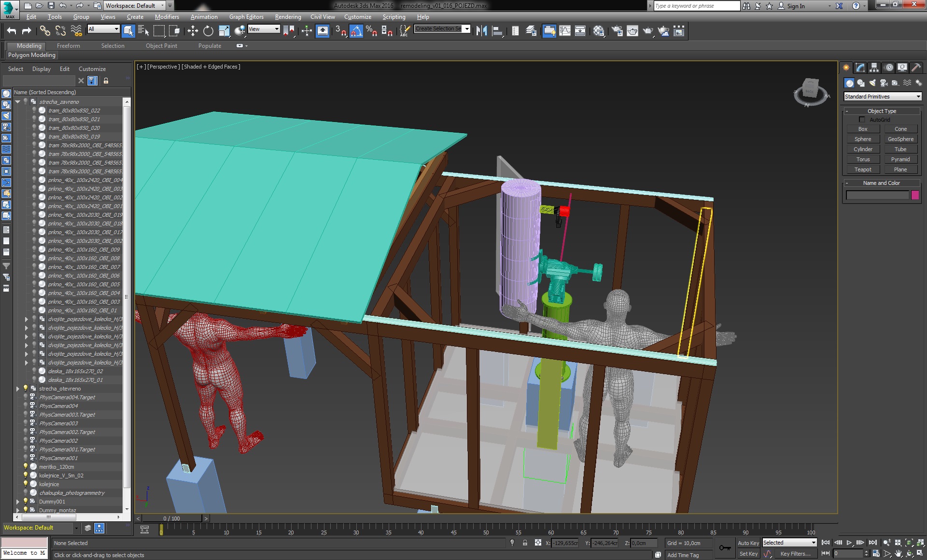The height and width of the screenshot is (560, 927).
Task: Click the Torus button
Action: click(863, 159)
